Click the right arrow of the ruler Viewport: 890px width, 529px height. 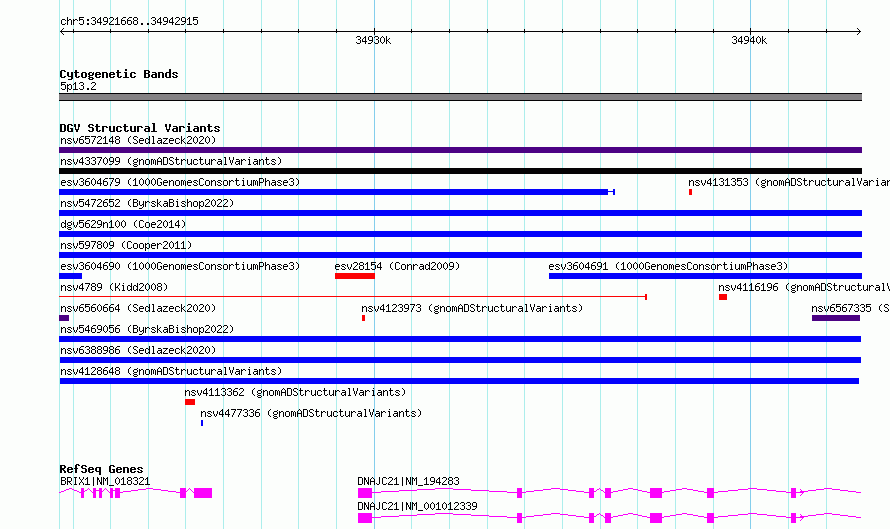(859, 31)
